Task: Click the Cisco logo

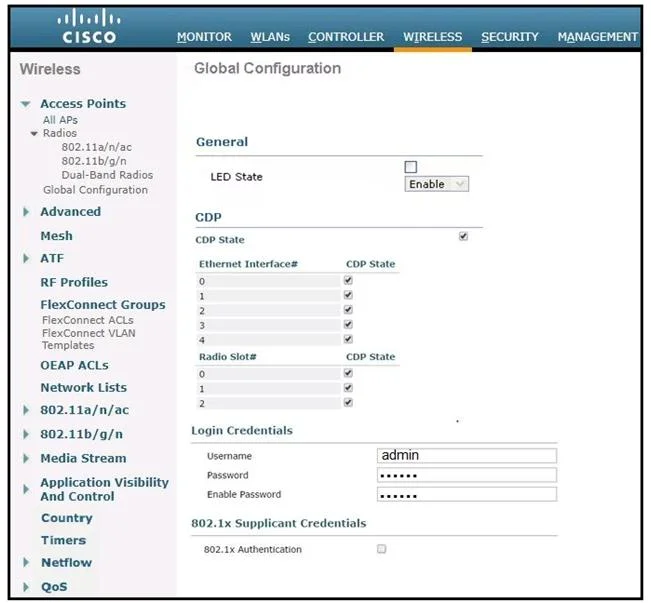Action: [x=89, y=26]
